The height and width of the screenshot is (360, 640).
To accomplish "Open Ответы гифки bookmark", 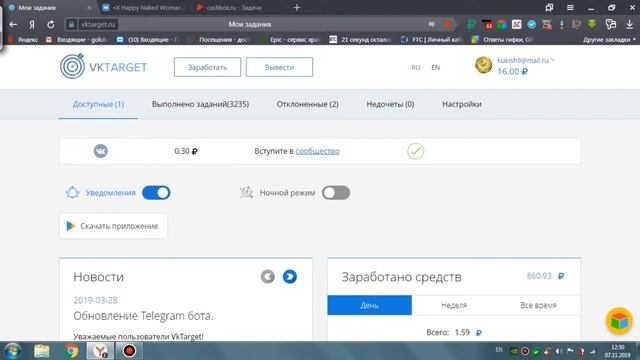I will [502, 40].
